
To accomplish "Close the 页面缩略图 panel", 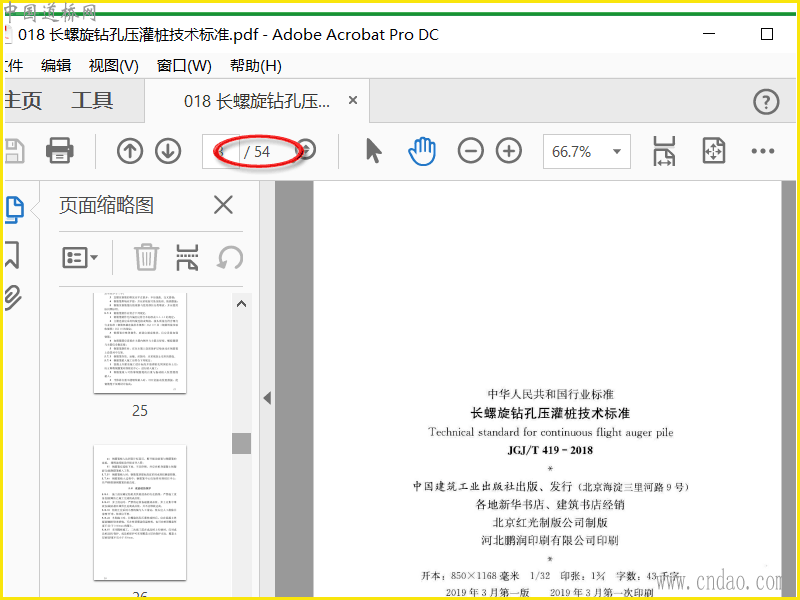I will tap(223, 205).
